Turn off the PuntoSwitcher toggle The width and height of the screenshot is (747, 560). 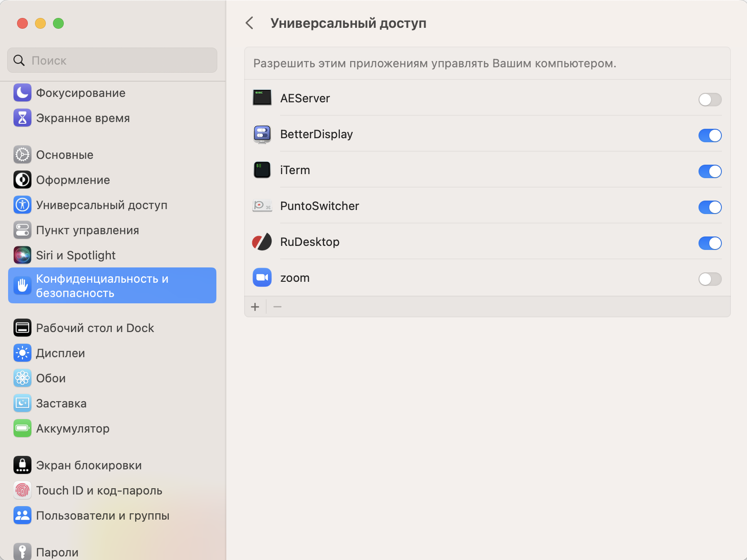pyautogui.click(x=710, y=207)
